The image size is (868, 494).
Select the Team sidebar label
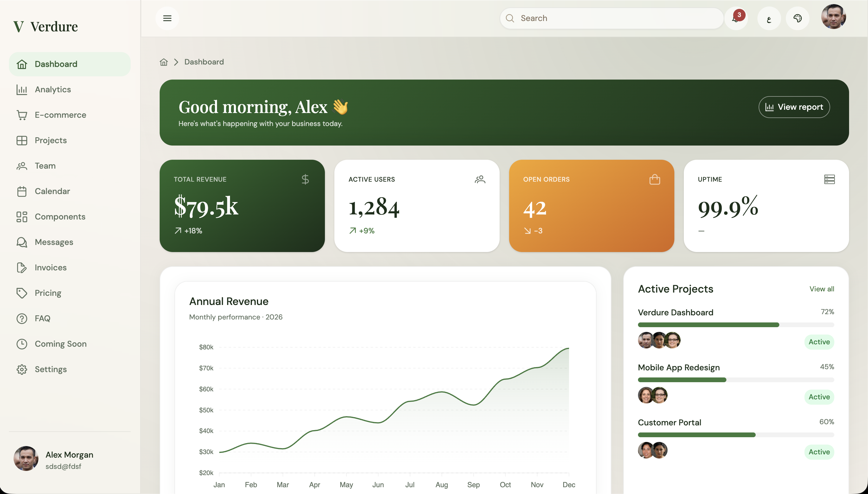[x=45, y=166]
